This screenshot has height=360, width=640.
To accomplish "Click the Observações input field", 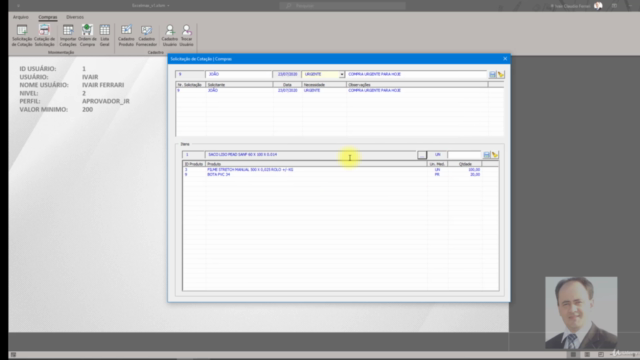I will pyautogui.click(x=416, y=74).
